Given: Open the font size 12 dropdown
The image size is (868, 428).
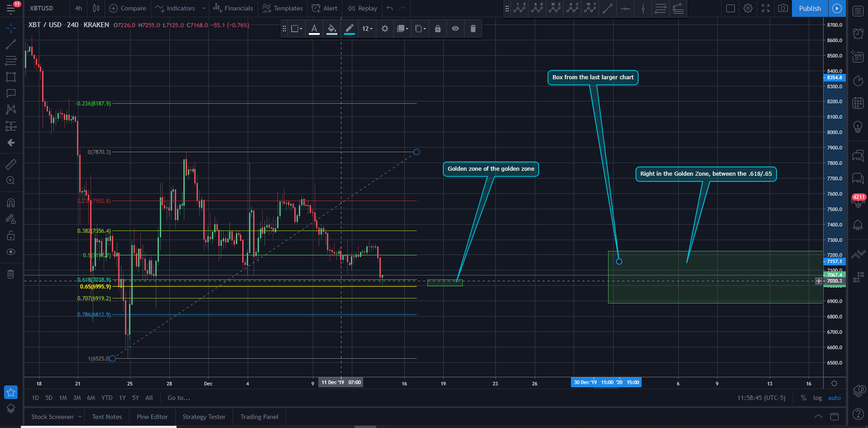Looking at the screenshot, I should click(x=367, y=29).
